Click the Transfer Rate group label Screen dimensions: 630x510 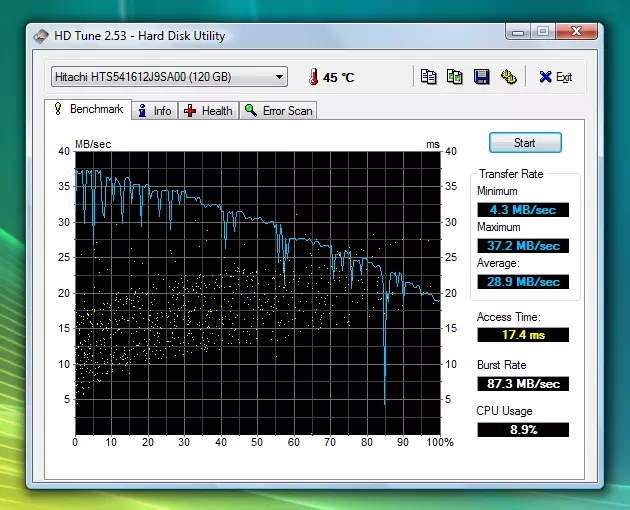click(511, 174)
